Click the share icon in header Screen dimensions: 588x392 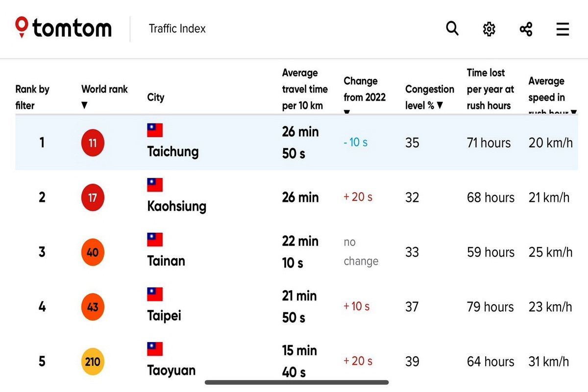click(x=526, y=29)
